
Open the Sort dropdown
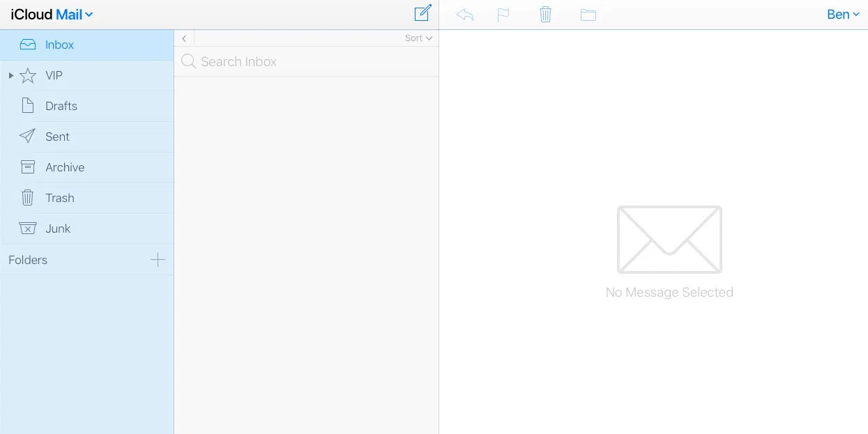(x=418, y=38)
